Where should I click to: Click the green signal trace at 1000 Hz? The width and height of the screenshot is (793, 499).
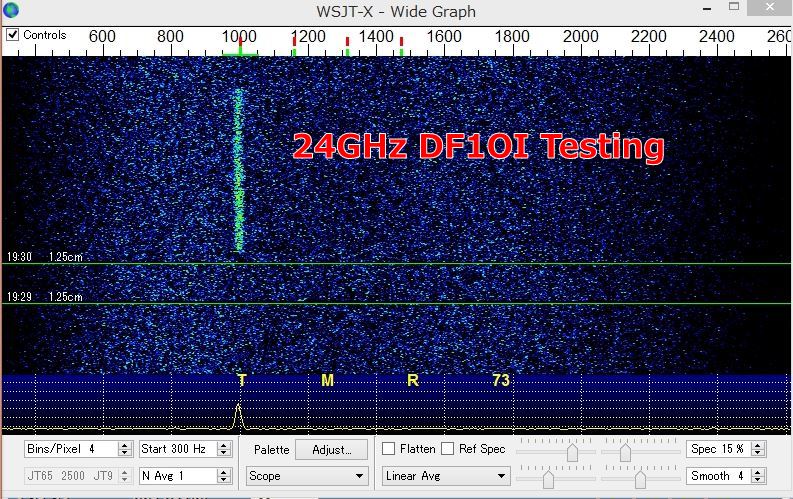point(239,169)
